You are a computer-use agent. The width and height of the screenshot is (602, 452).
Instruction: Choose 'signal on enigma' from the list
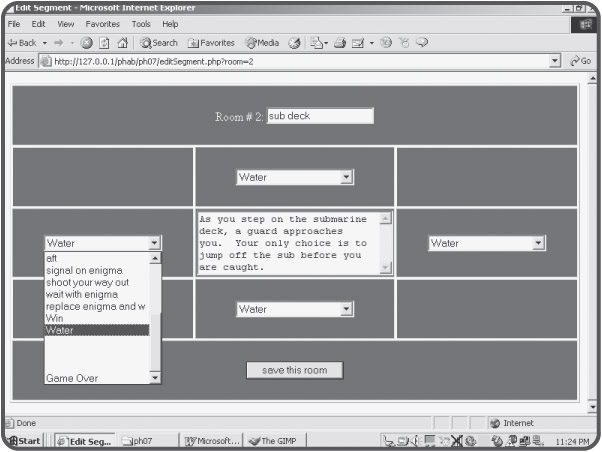(83, 270)
